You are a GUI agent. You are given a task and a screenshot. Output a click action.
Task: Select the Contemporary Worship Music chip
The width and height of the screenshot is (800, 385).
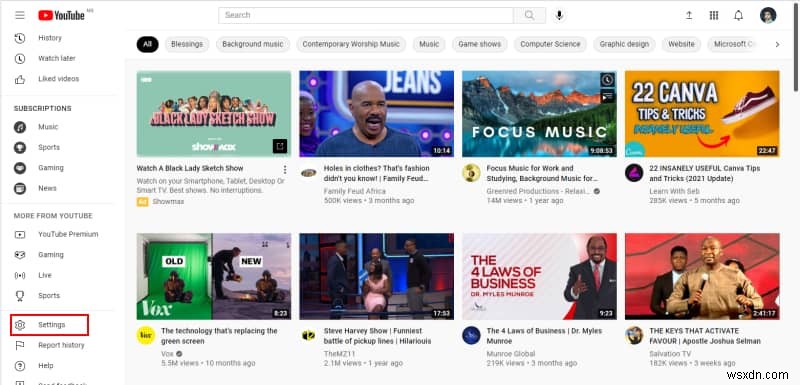351,44
